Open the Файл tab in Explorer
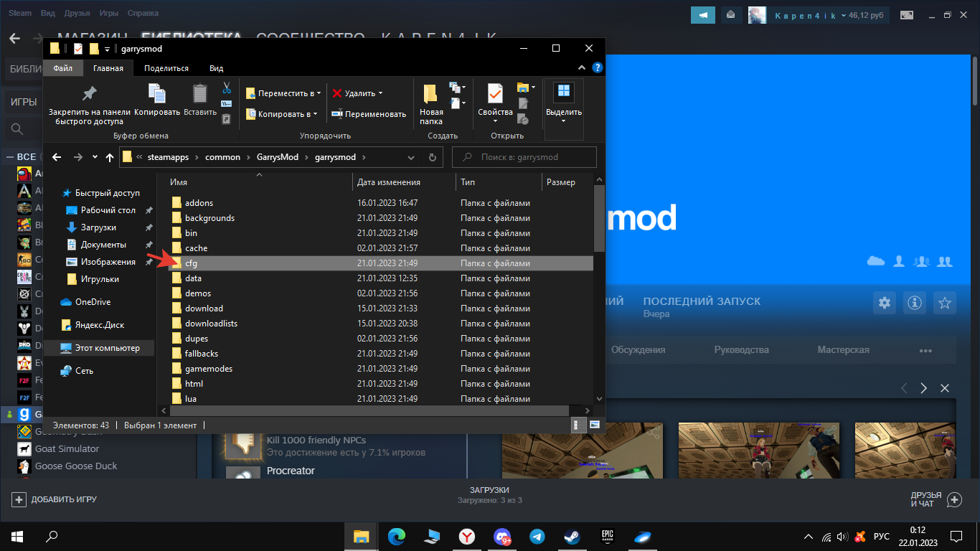Viewport: 980px width, 551px height. [62, 68]
